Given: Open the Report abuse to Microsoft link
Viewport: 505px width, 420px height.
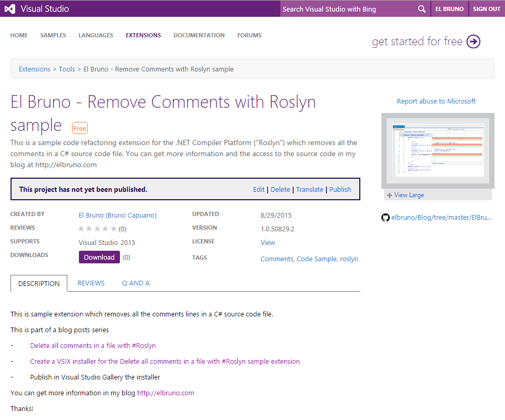Looking at the screenshot, I should point(436,101).
